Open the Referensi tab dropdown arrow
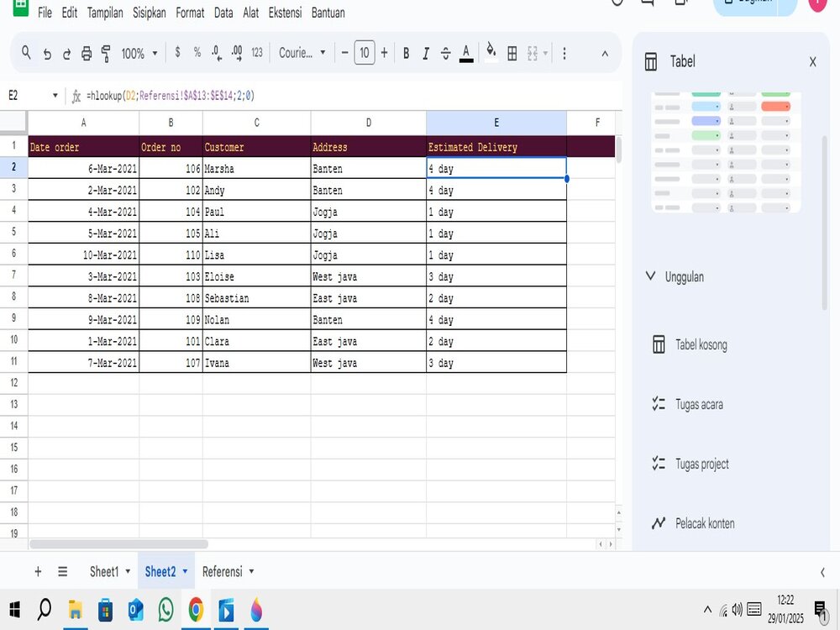The width and height of the screenshot is (840, 630). coord(251,571)
